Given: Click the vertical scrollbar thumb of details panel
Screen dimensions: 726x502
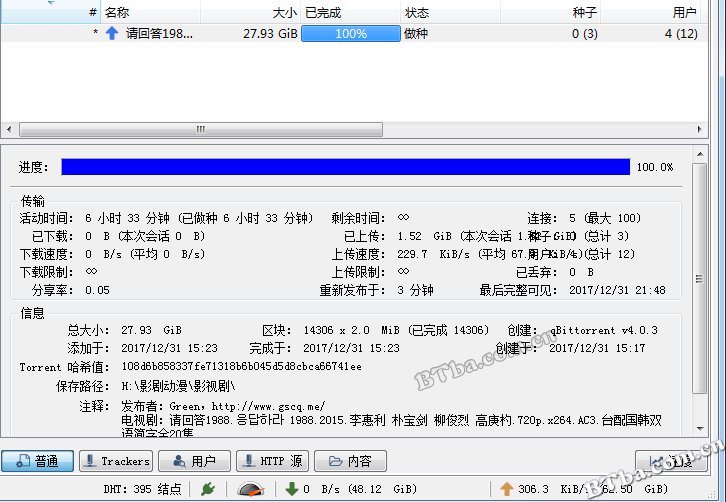Looking at the screenshot, I should [x=700, y=278].
